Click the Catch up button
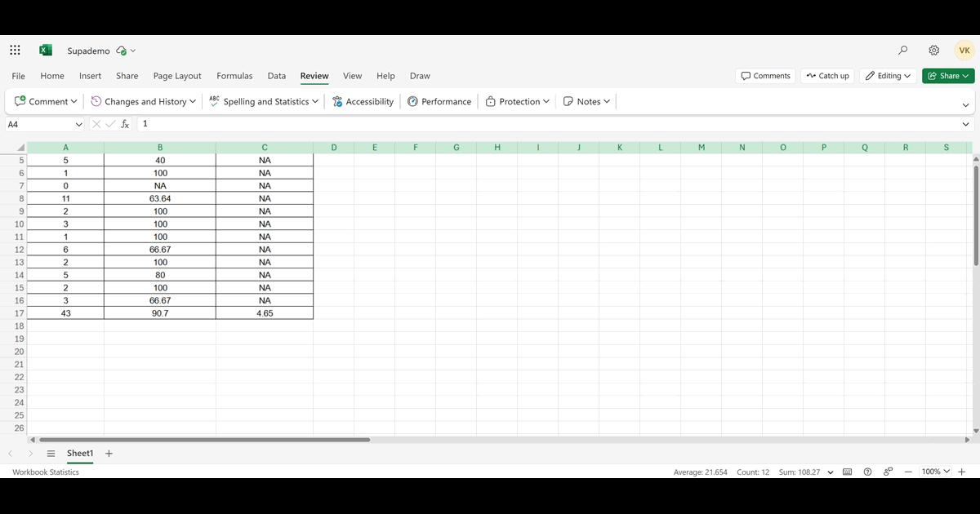 827,76
